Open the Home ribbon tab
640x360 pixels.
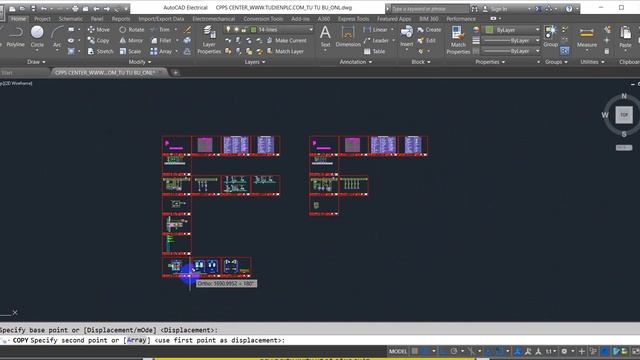tap(18, 19)
